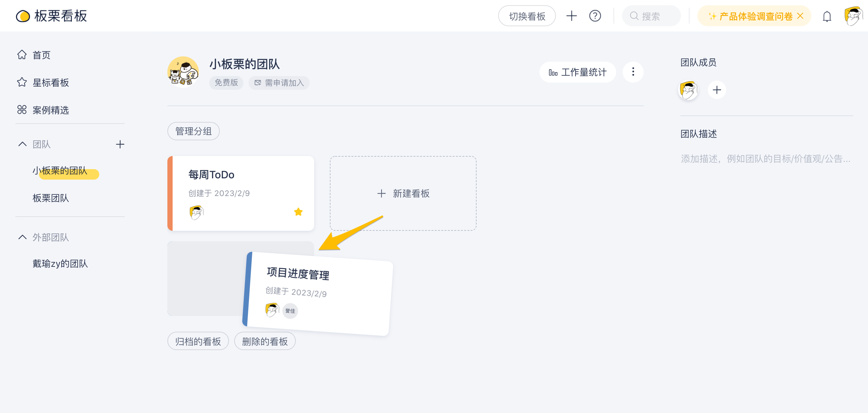
Task: Toggle star on 每周ToDo board
Action: click(298, 212)
